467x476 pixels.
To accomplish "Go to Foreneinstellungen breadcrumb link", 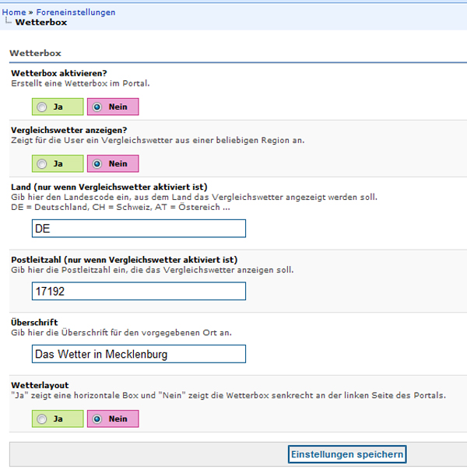I will 75,12.
